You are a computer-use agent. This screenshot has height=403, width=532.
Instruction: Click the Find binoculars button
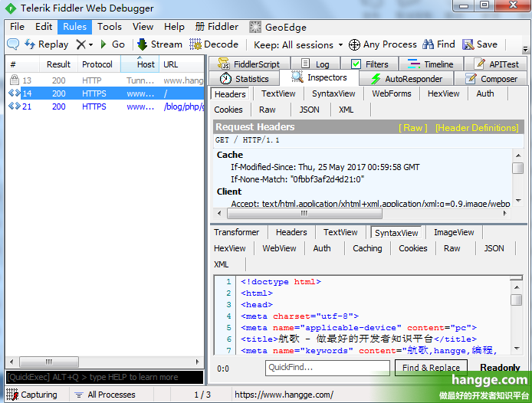438,44
